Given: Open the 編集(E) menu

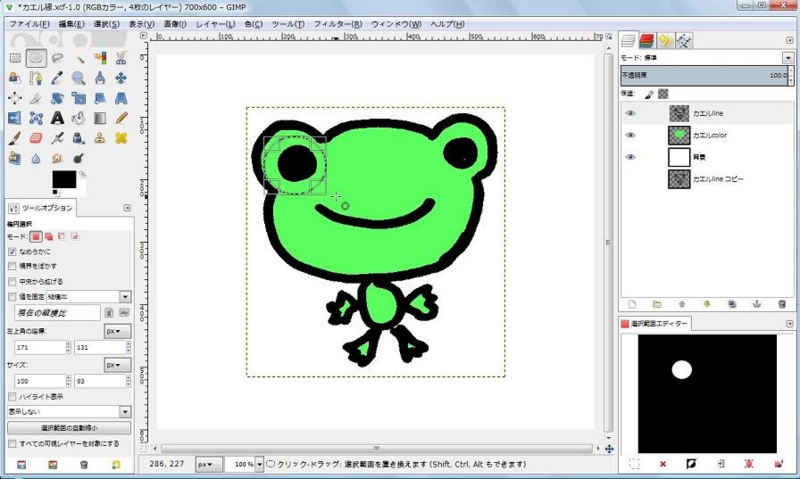Looking at the screenshot, I should (x=71, y=24).
